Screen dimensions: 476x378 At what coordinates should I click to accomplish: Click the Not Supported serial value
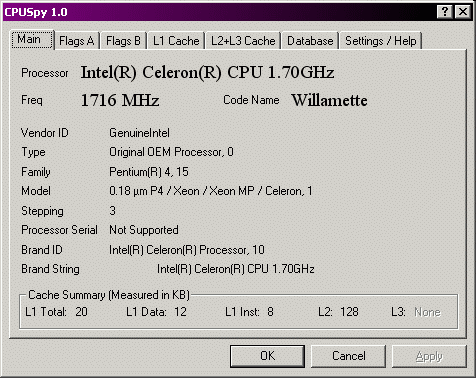pos(144,230)
